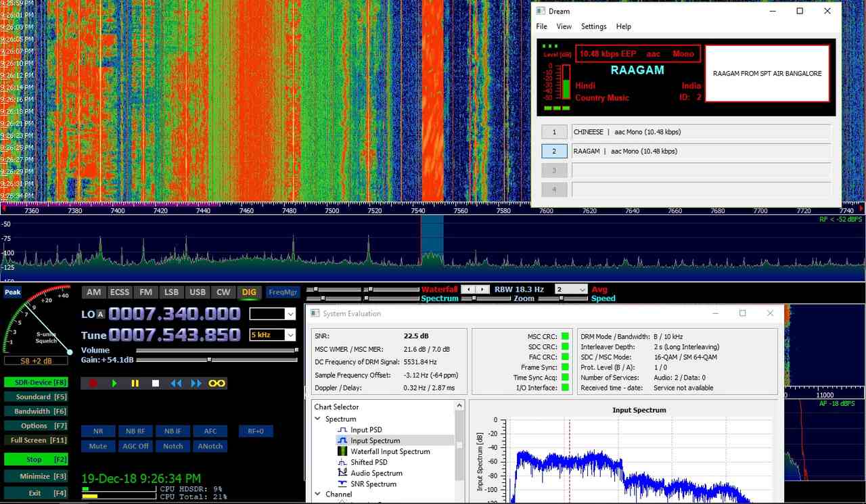This screenshot has width=866, height=504.
Task: Switch to Full Screen [F11]
Action: 36,440
